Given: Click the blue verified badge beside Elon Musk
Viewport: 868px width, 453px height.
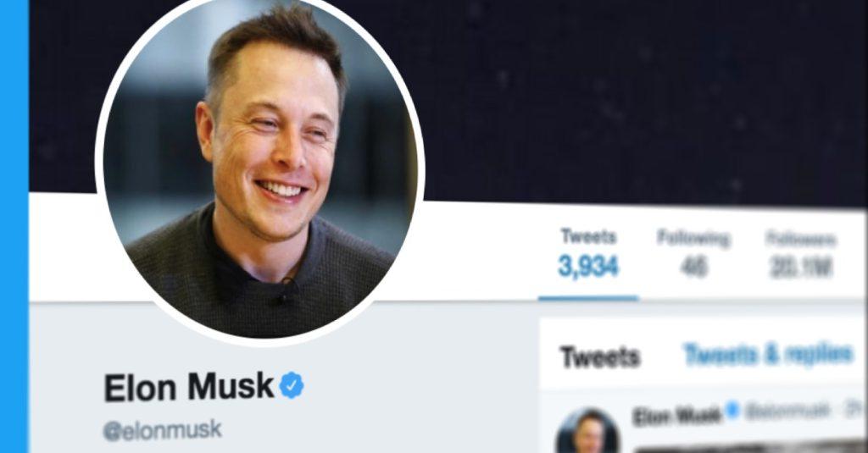Looking at the screenshot, I should [x=292, y=385].
